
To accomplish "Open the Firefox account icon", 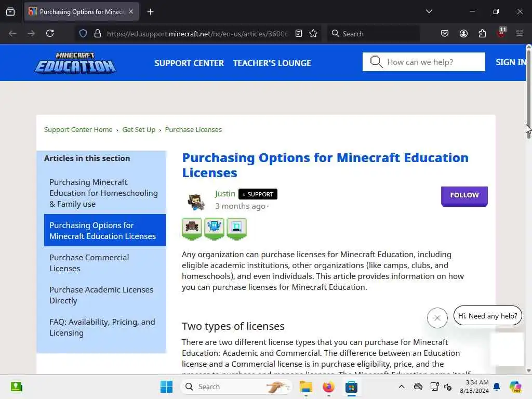I will (x=463, y=33).
